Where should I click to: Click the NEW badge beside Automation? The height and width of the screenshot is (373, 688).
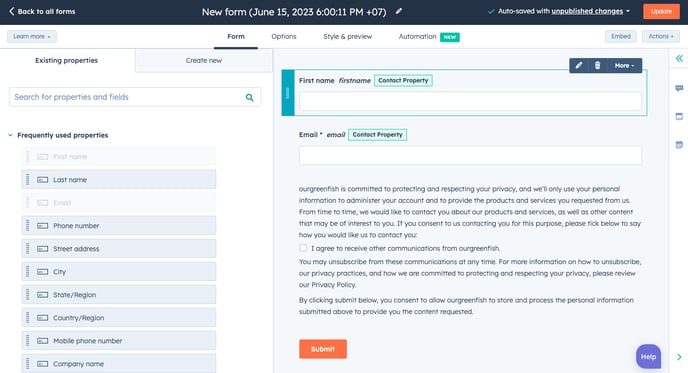(450, 37)
